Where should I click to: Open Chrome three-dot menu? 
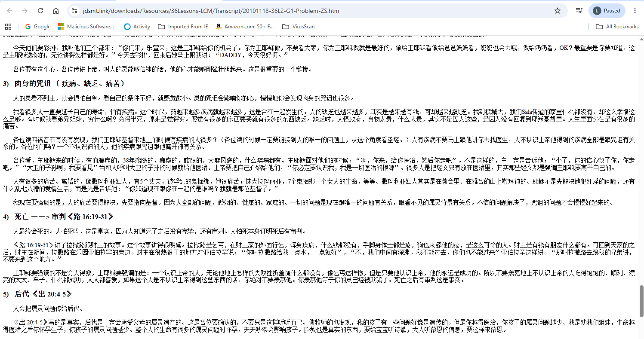point(635,11)
